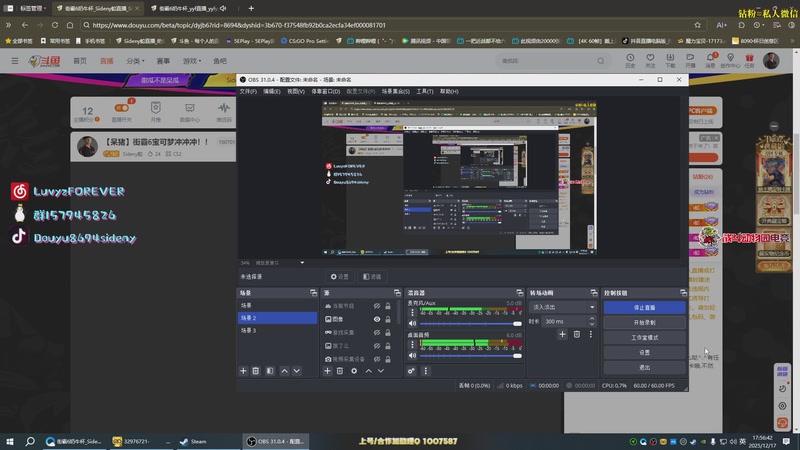The width and height of the screenshot is (800, 450).
Task: Add a new scene in OBS Scenes dock
Action: coord(243,371)
